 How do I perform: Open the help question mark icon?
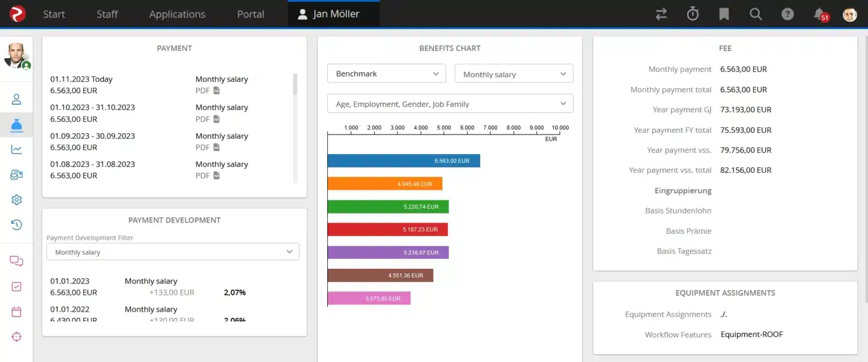tap(787, 14)
